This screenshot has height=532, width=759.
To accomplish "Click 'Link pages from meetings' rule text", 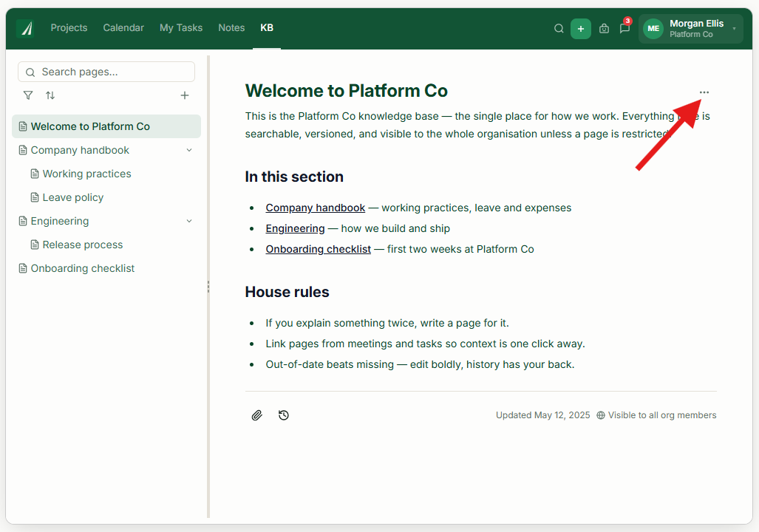I will point(425,344).
